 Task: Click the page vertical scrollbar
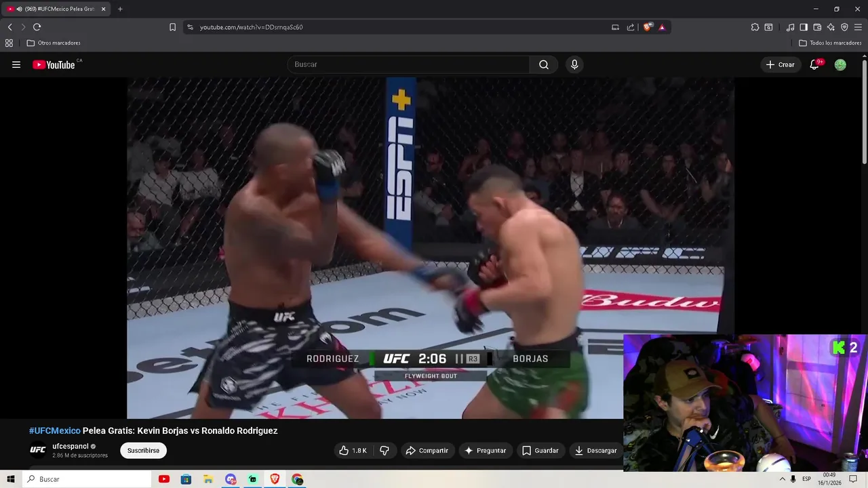864,112
